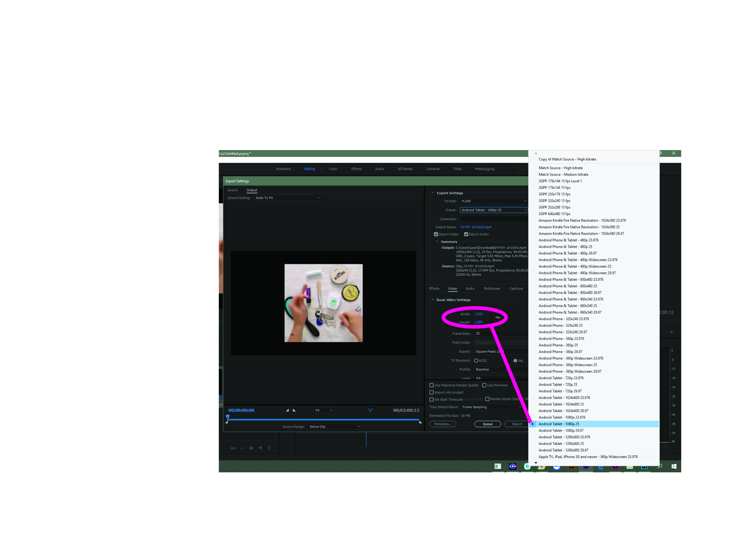Click the link width and height chain icon
Viewport: 756px width, 534px height.
(x=498, y=318)
